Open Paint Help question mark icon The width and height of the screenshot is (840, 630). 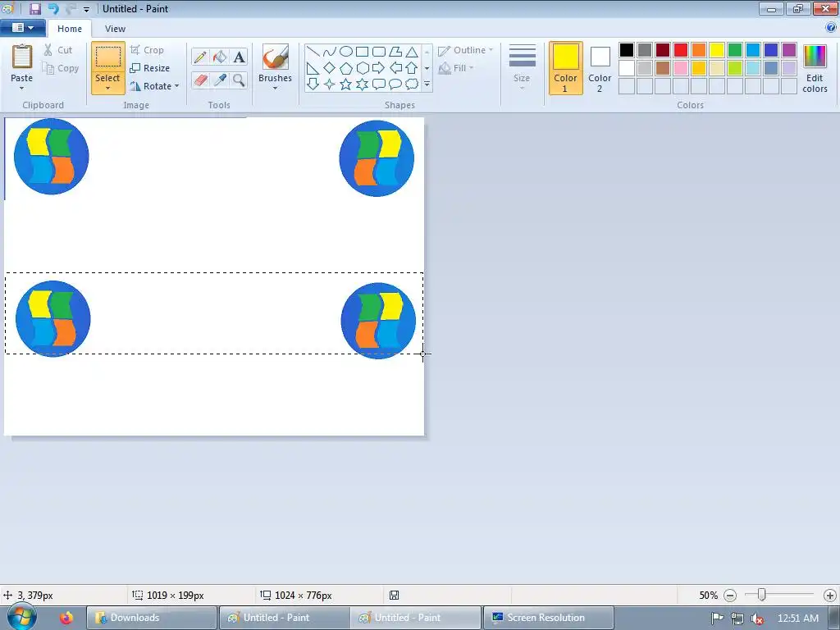click(x=831, y=27)
